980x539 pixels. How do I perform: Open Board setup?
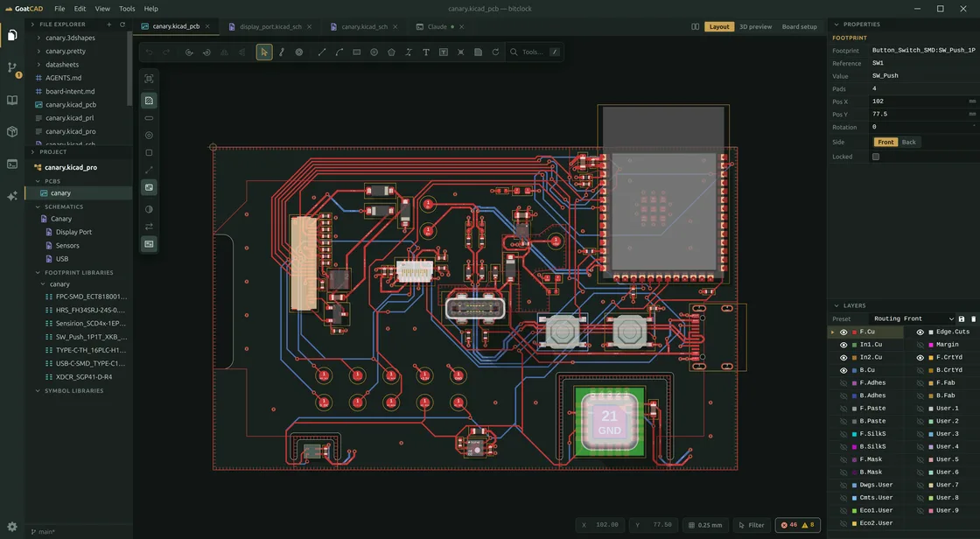(x=800, y=27)
